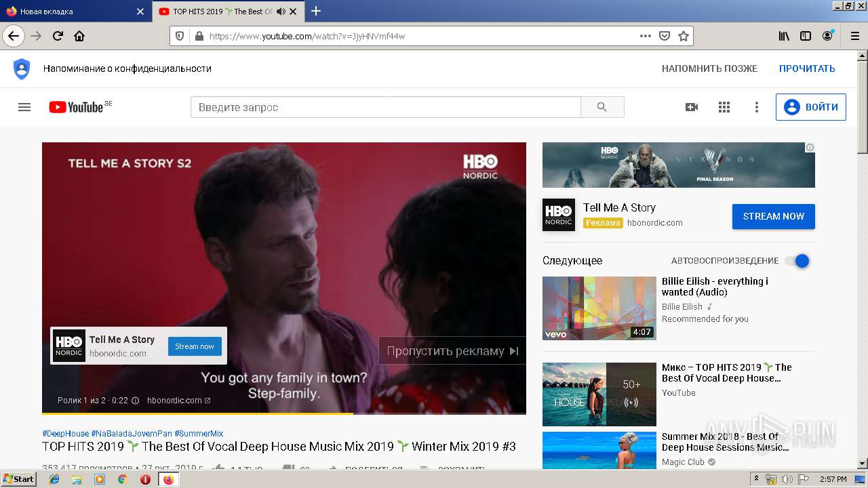Click ad info icon next to 0:22
The width and height of the screenshot is (868, 488).
click(135, 400)
